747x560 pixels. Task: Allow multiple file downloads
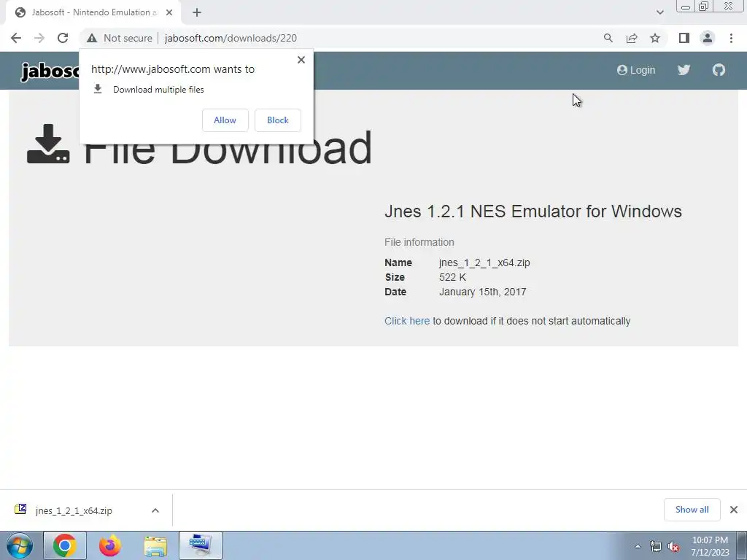coord(225,120)
